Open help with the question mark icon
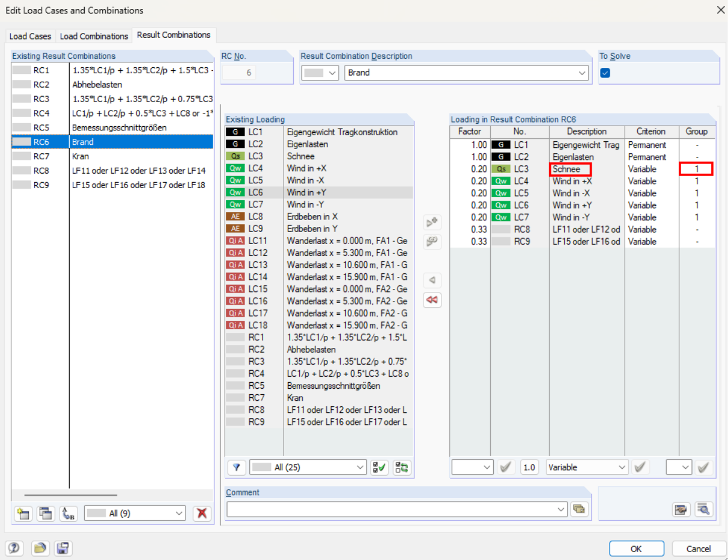Screen dimensions: 728x560 [14, 548]
